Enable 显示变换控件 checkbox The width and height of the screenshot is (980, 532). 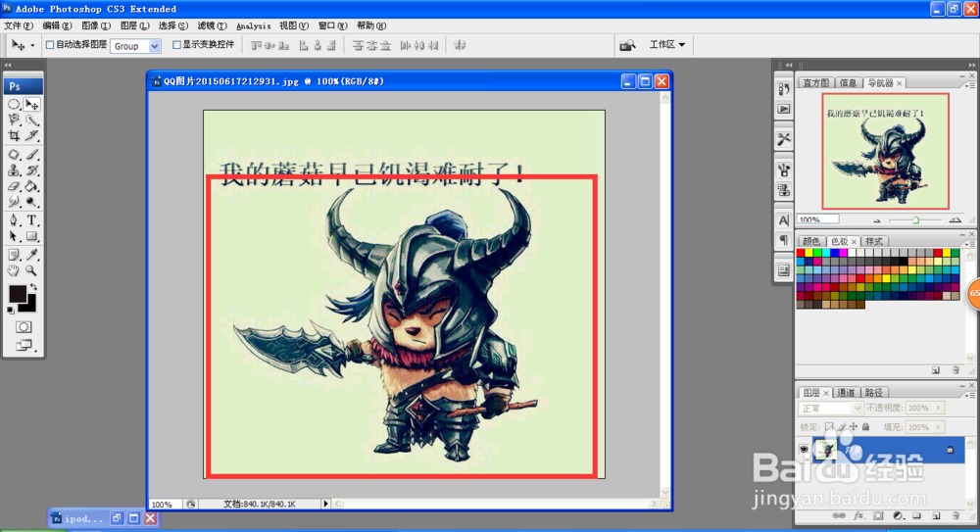(176, 45)
